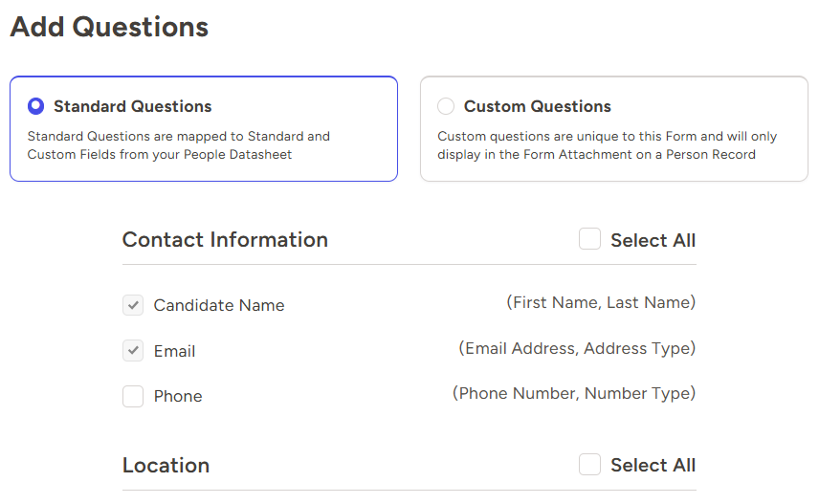Click the Select All label beside Location
This screenshot has width=819, height=504.
coord(653,466)
